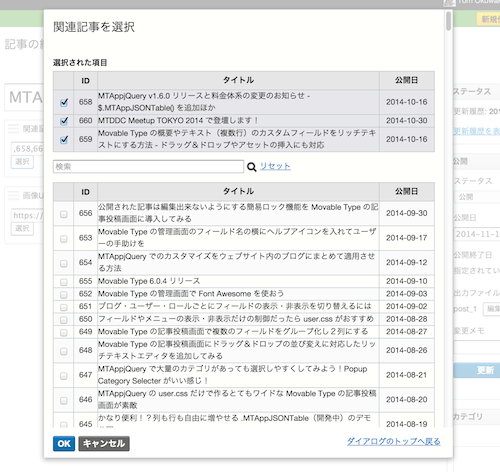Click ID cell 646
This screenshot has width=500, height=472.
tap(85, 400)
